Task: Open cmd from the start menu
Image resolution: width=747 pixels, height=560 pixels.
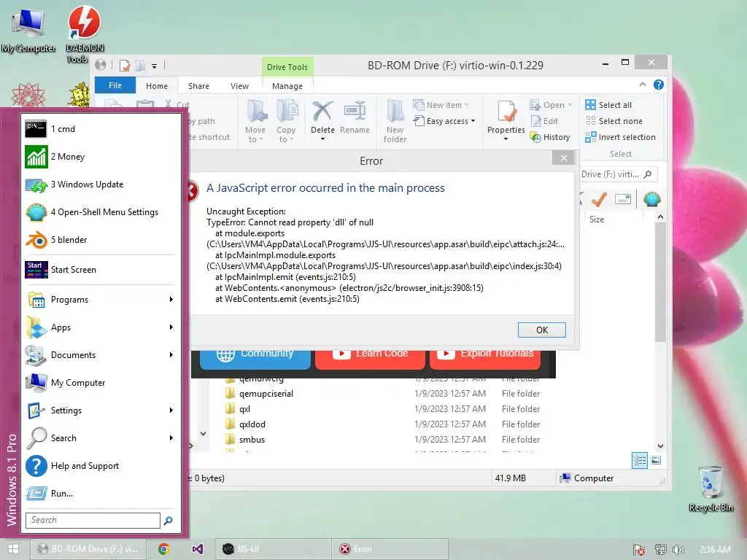Action: tap(101, 129)
